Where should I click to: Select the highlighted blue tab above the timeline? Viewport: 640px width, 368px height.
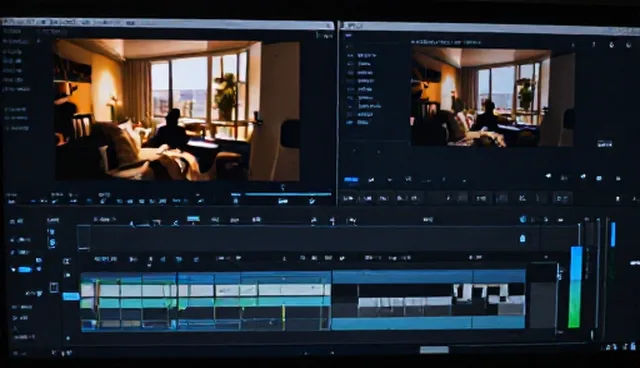[x=193, y=219]
